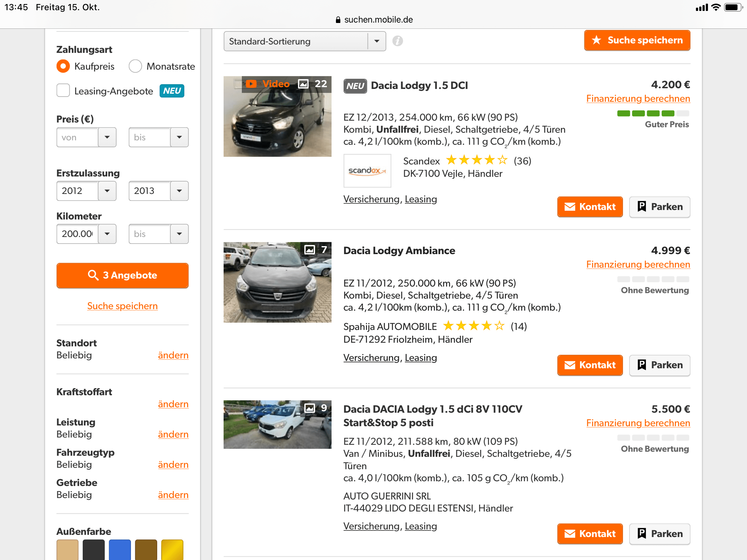Image resolution: width=747 pixels, height=560 pixels.
Task: Click Kontakt for AUTO GUERRINI listing
Action: 590,534
